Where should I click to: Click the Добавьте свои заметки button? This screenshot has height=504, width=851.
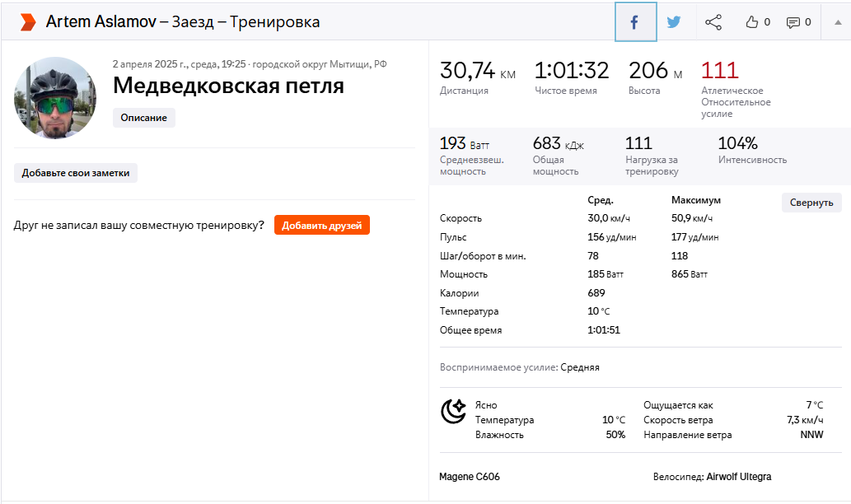(x=76, y=173)
